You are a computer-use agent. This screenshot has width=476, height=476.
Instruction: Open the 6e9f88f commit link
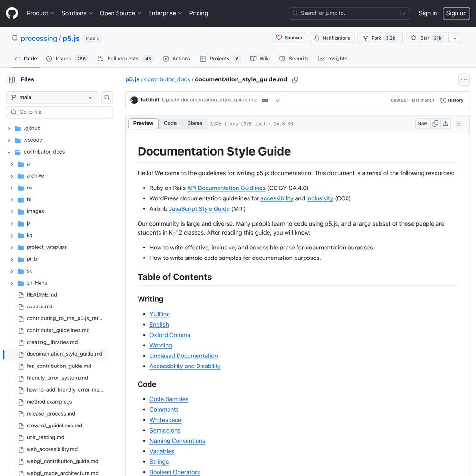[399, 100]
